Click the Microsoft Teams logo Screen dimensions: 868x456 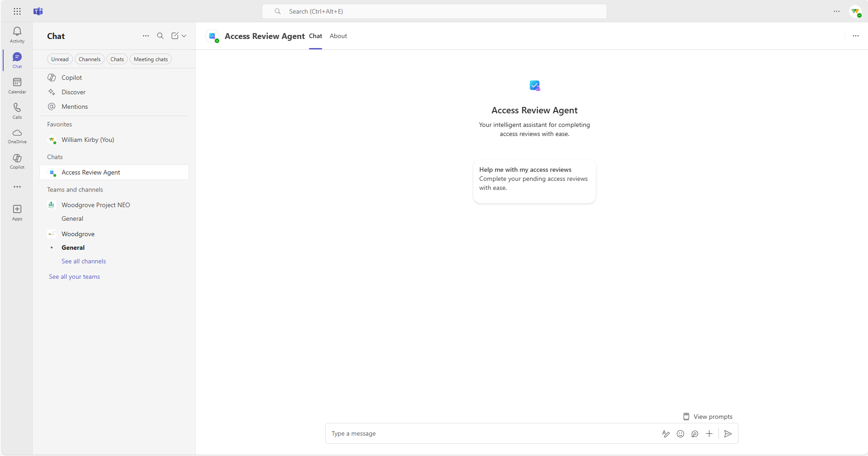coord(38,11)
